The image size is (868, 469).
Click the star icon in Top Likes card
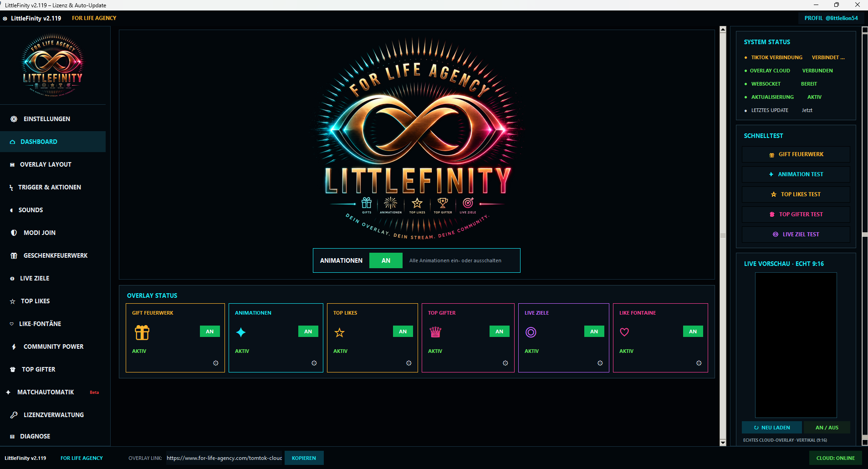339,332
